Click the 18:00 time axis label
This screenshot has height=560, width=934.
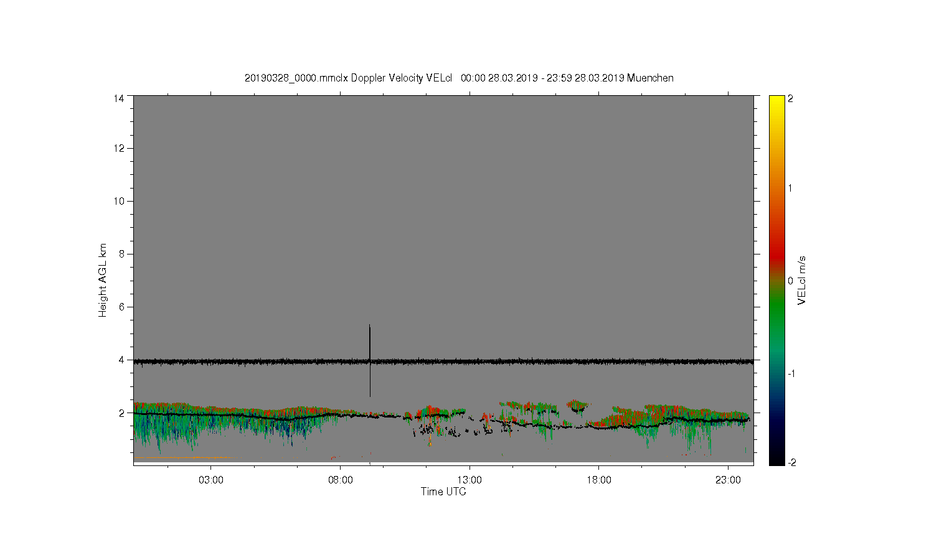coord(599,480)
